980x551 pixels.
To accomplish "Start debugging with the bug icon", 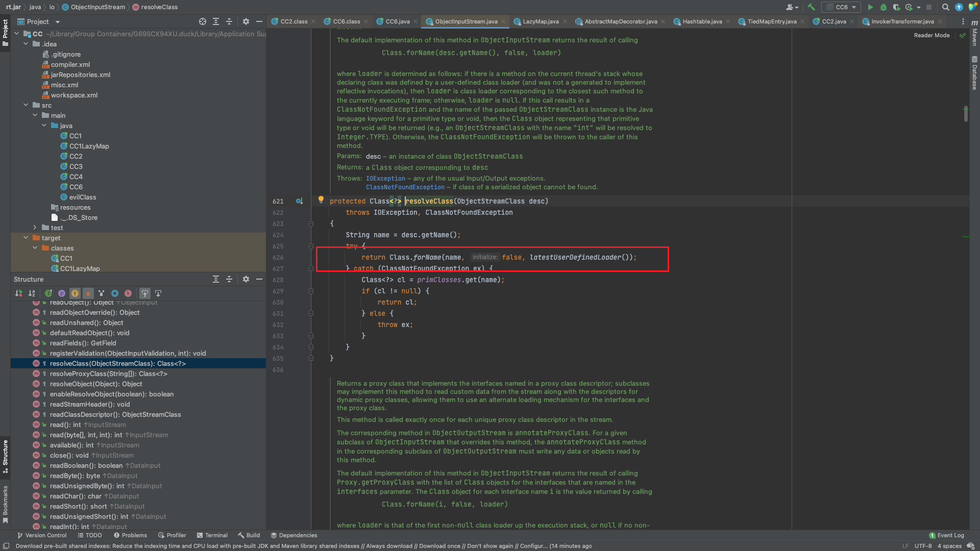I will tap(884, 7).
